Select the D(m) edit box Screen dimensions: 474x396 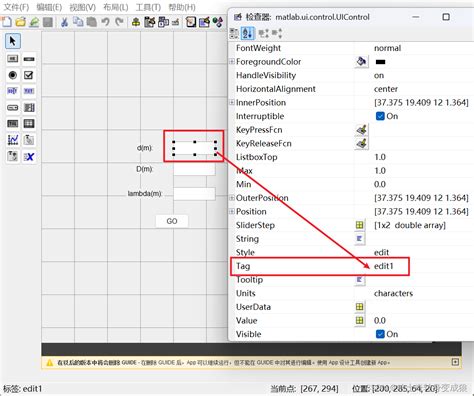(194, 169)
